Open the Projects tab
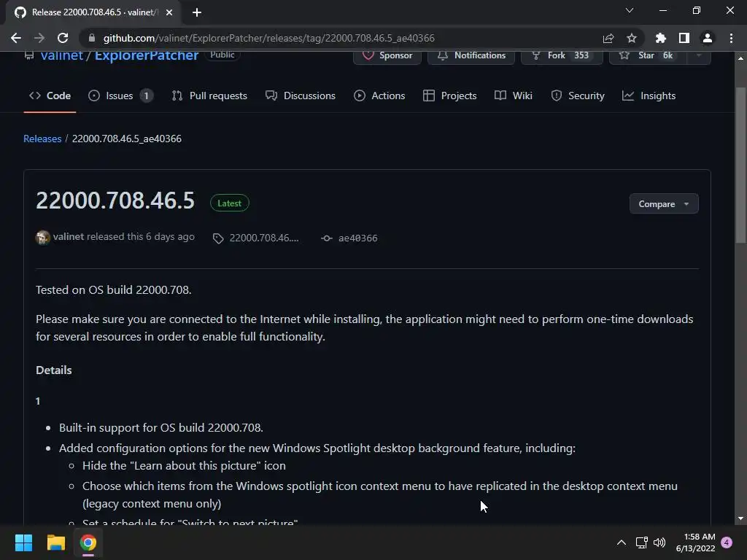747x560 pixels. 449,96
